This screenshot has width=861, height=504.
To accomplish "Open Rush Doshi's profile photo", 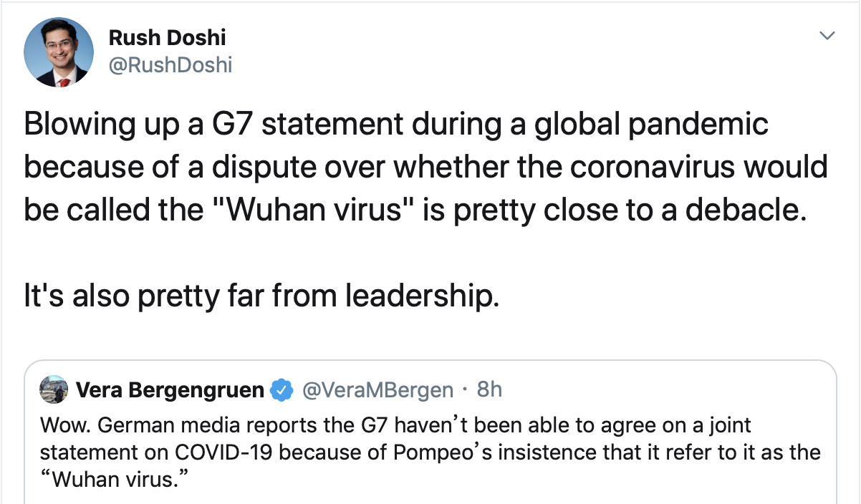I will point(59,52).
